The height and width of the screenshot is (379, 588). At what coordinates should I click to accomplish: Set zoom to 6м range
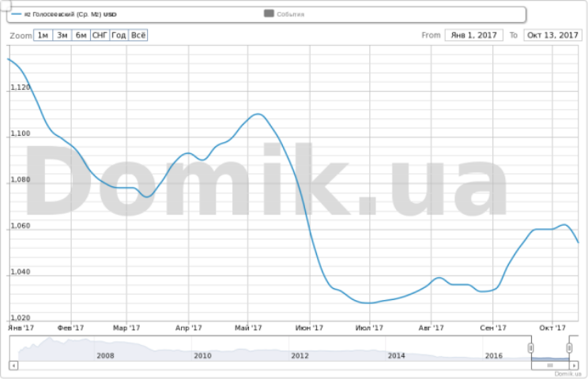click(x=81, y=36)
